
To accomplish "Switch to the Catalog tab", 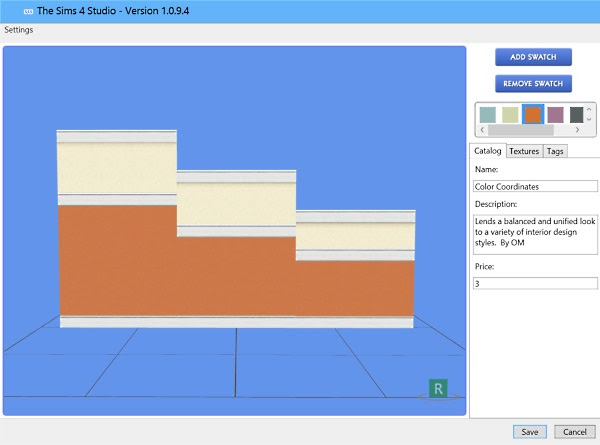I will tap(488, 151).
